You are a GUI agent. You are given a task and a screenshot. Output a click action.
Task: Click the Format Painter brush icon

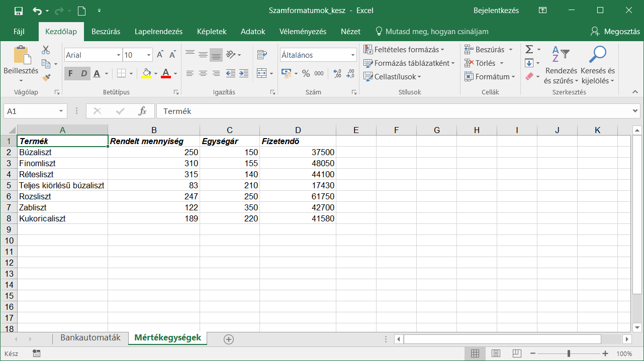point(46,77)
